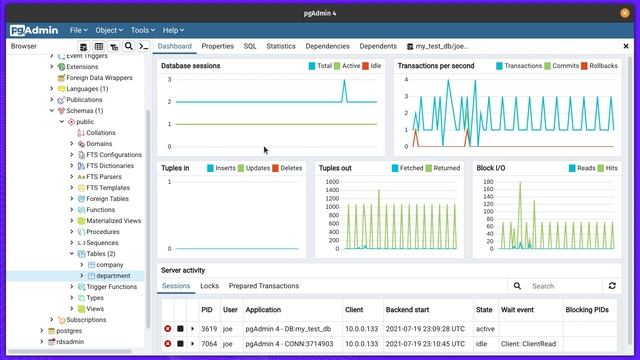
Task: Expand the postgres database node
Action: pos(42,331)
